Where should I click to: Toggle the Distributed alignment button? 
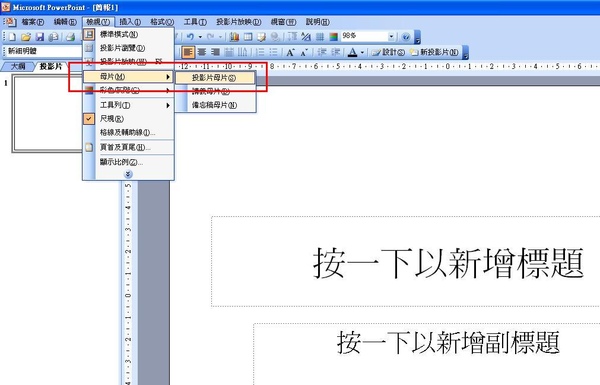tap(229, 52)
